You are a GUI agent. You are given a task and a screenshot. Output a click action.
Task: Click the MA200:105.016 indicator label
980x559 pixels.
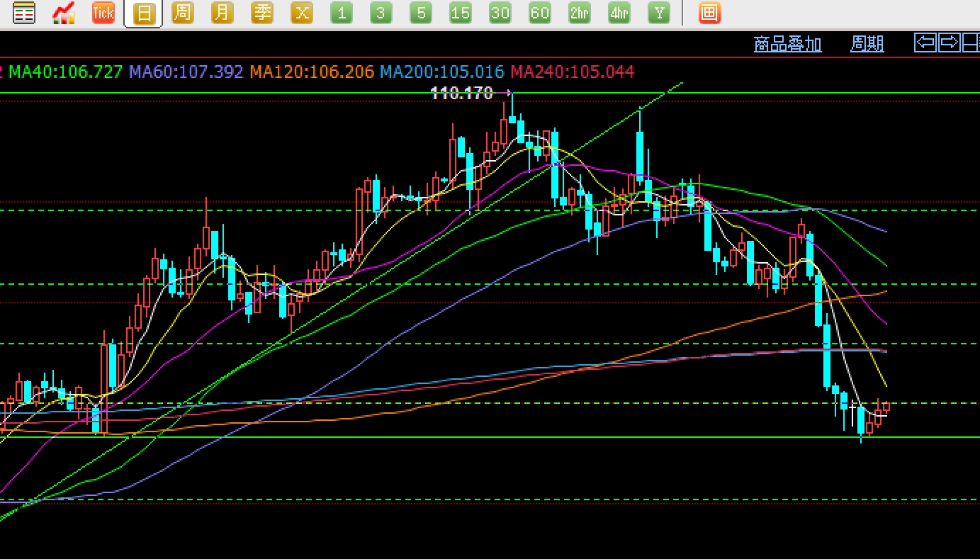click(x=442, y=72)
